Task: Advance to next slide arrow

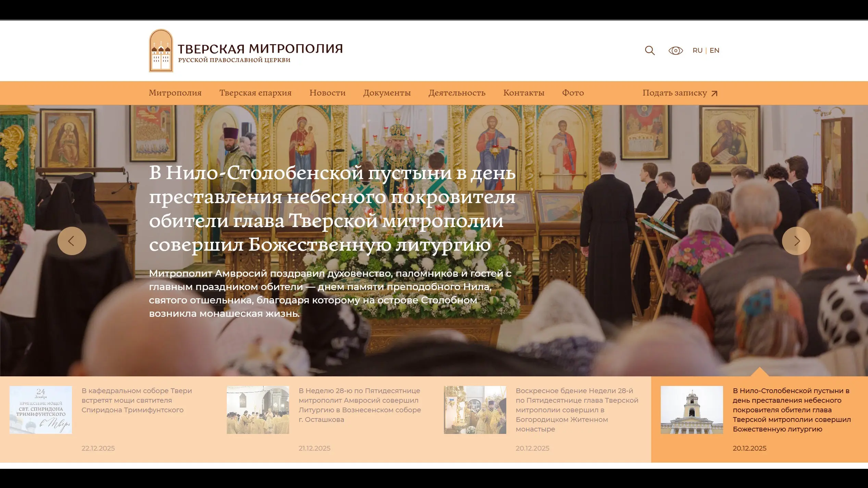Action: pos(796,241)
